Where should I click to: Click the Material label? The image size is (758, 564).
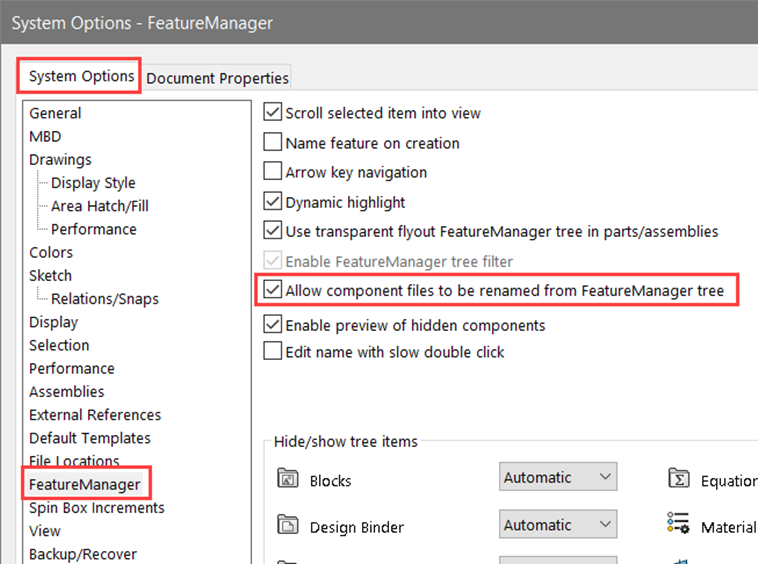pyautogui.click(x=729, y=527)
